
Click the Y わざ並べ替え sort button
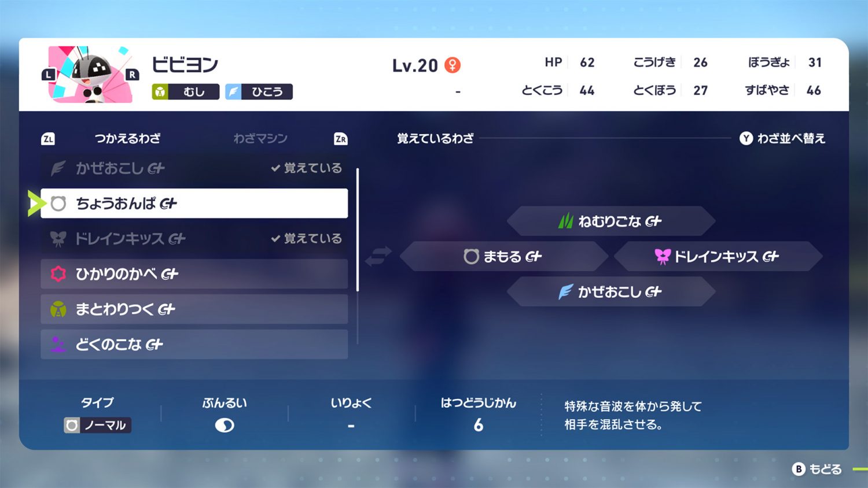[782, 139]
